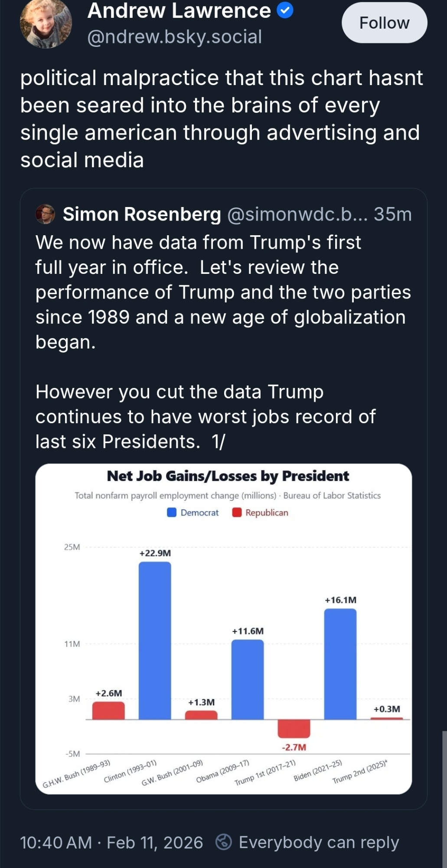Open the jobs chart image
Viewport: 447px width, 868px height.
tap(223, 629)
